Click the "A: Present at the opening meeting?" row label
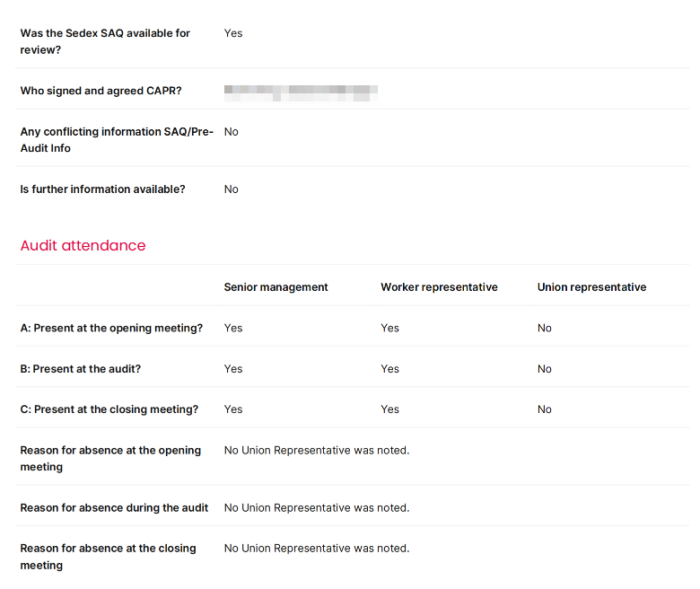 point(111,328)
